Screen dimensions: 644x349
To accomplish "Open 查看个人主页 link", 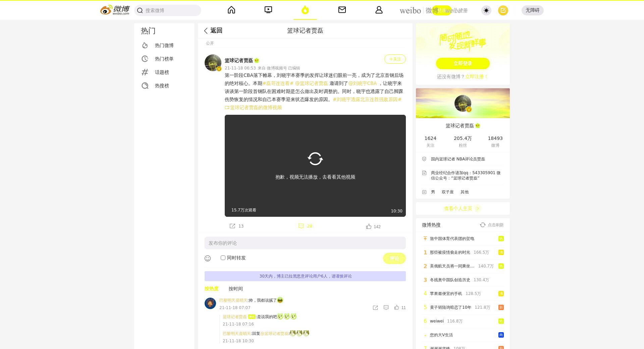I will [x=463, y=208].
